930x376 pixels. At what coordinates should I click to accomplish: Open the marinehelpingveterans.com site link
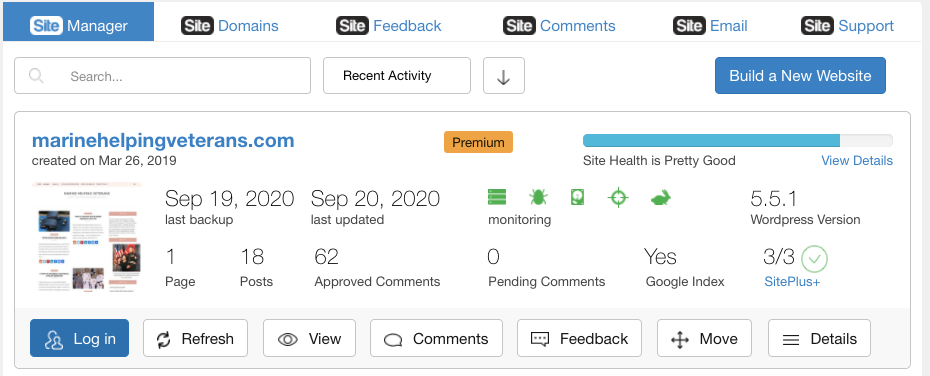coord(163,141)
